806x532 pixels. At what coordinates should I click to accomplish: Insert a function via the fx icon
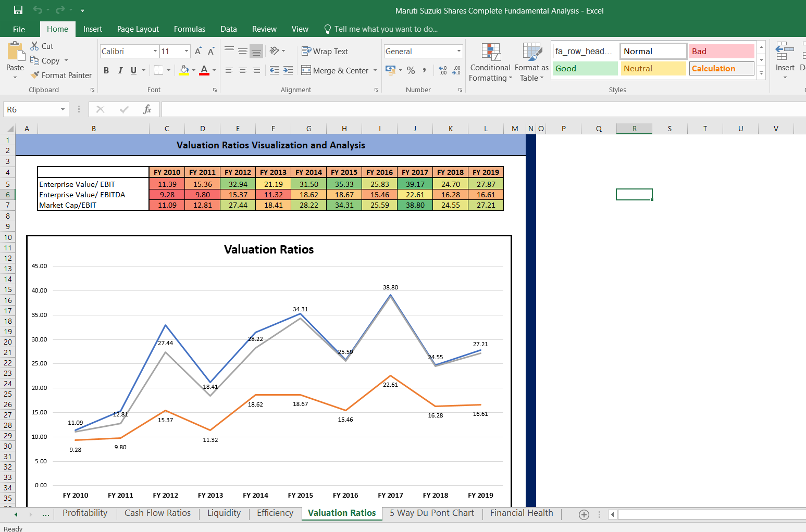pyautogui.click(x=147, y=109)
